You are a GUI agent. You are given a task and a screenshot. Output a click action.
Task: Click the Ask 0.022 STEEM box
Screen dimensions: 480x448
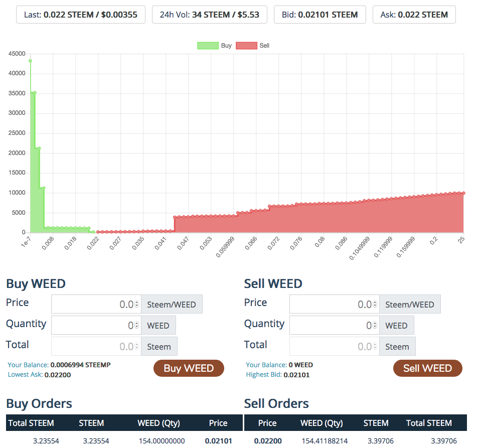pos(414,15)
